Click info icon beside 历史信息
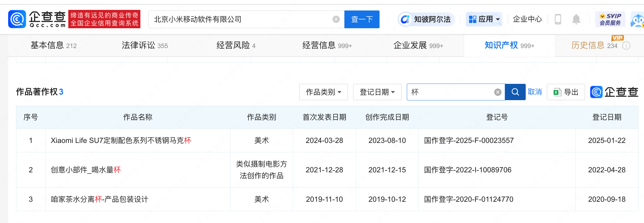The width and height of the screenshot is (644, 223). (x=626, y=46)
